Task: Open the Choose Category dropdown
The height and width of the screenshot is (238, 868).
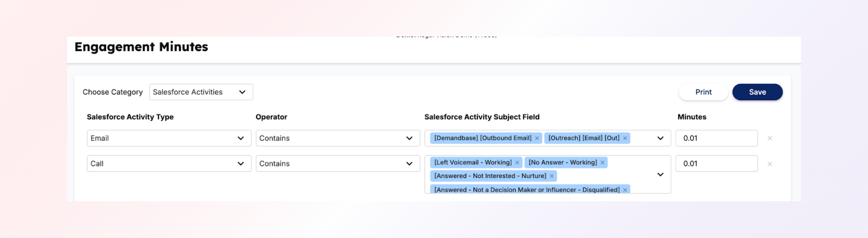Action: [201, 92]
